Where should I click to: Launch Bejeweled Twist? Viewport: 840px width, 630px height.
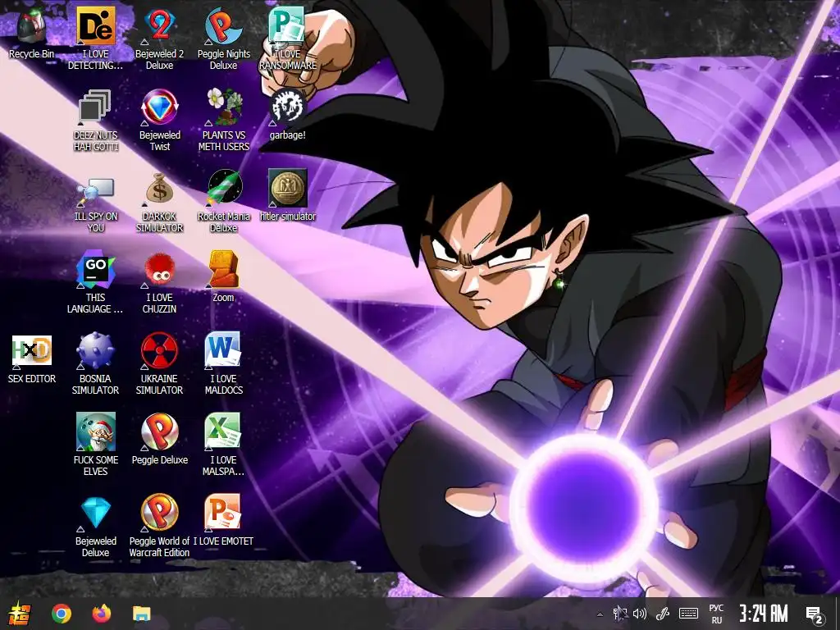click(160, 120)
